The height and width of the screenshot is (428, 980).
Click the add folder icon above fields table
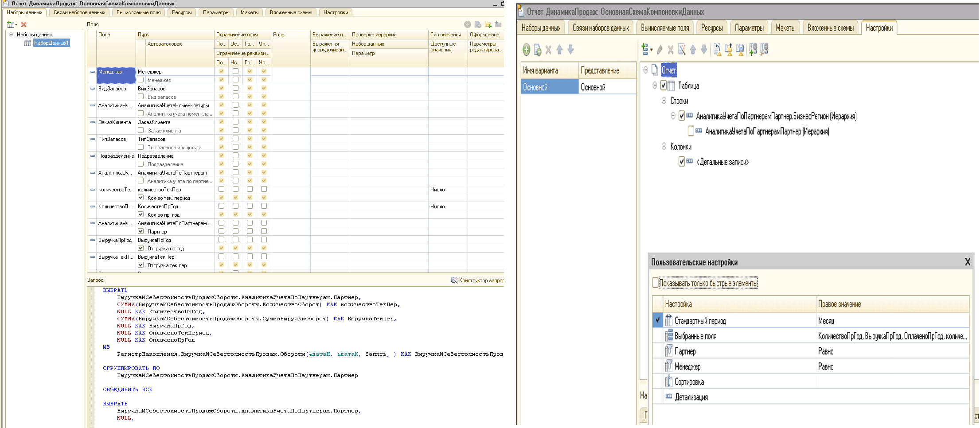(488, 24)
